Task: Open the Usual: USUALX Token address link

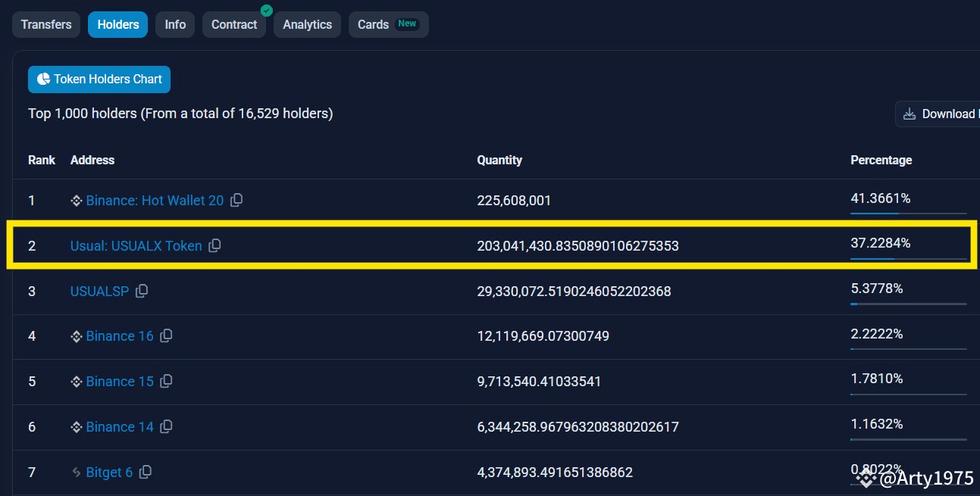Action: pyautogui.click(x=136, y=245)
